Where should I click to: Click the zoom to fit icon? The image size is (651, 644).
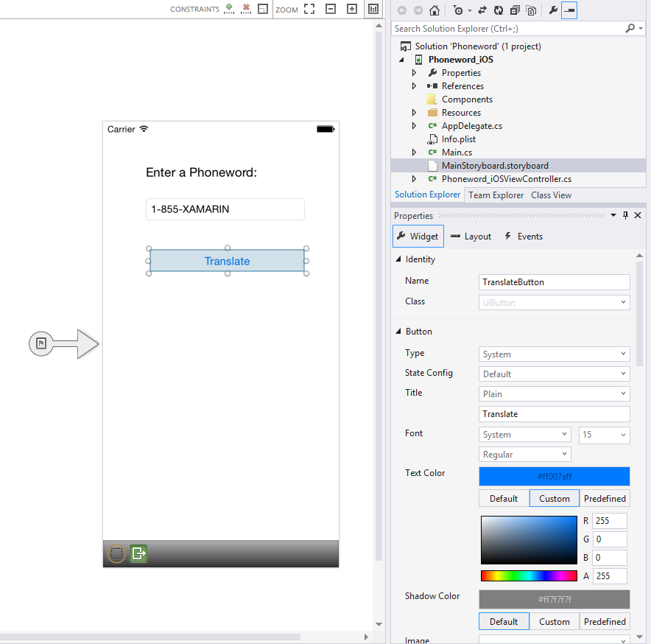[309, 9]
